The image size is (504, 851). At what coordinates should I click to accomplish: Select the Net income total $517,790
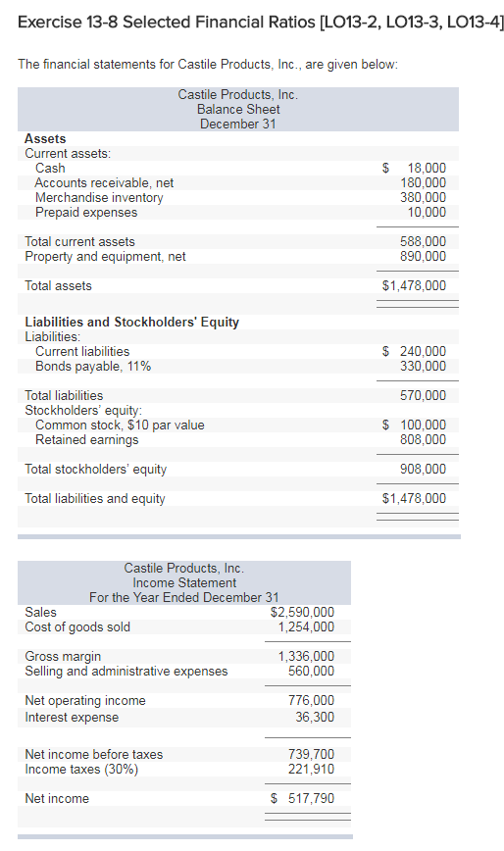click(x=302, y=798)
